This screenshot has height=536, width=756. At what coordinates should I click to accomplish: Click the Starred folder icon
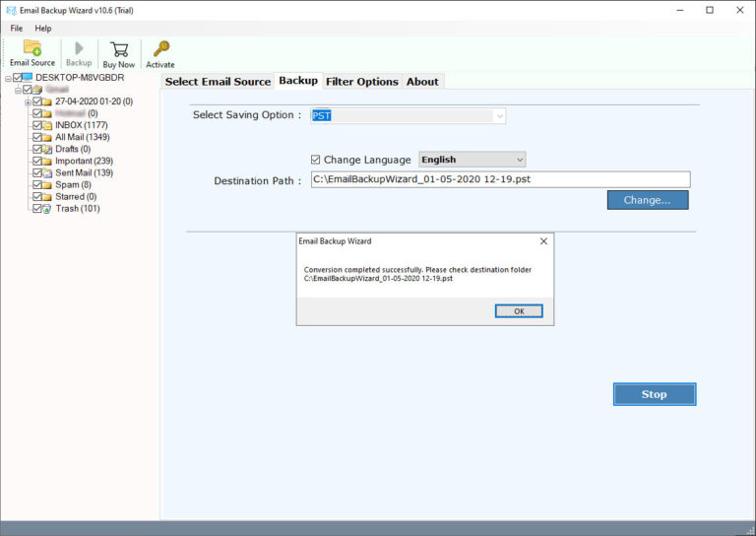(47, 197)
